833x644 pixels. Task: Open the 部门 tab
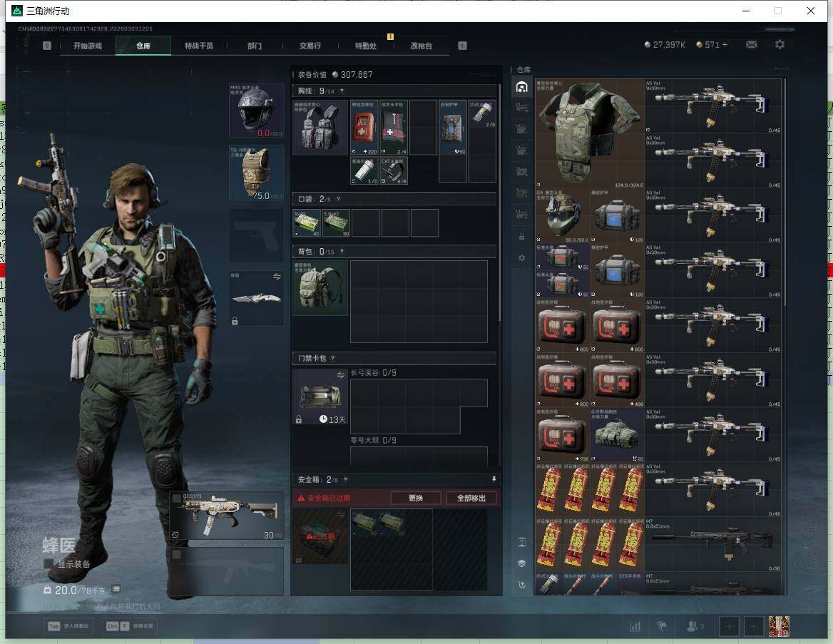coord(255,46)
